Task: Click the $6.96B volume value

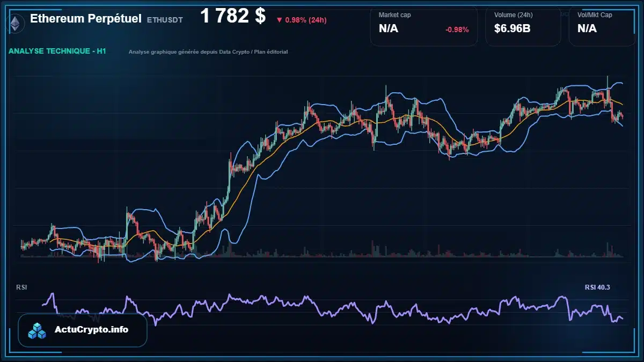Action: (x=513, y=29)
